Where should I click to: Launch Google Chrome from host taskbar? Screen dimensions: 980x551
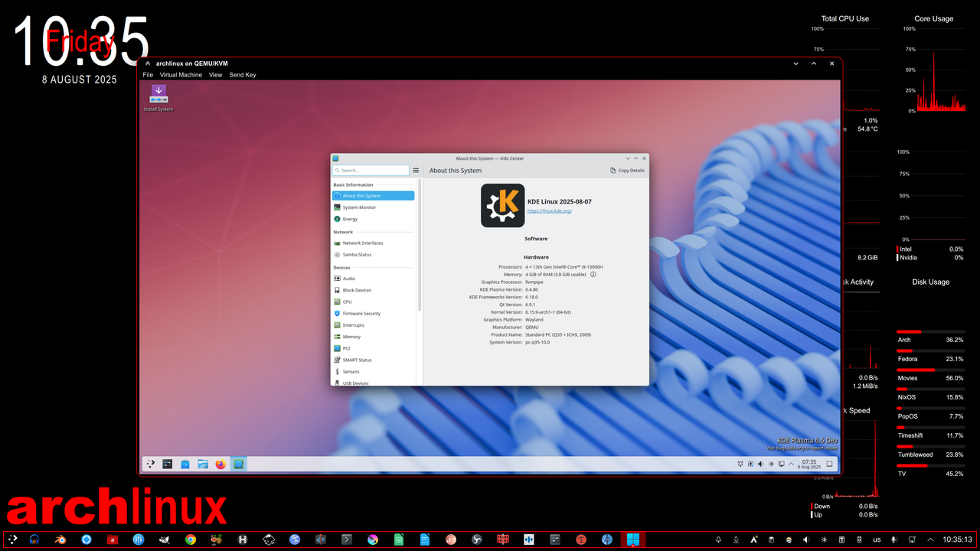click(x=191, y=540)
